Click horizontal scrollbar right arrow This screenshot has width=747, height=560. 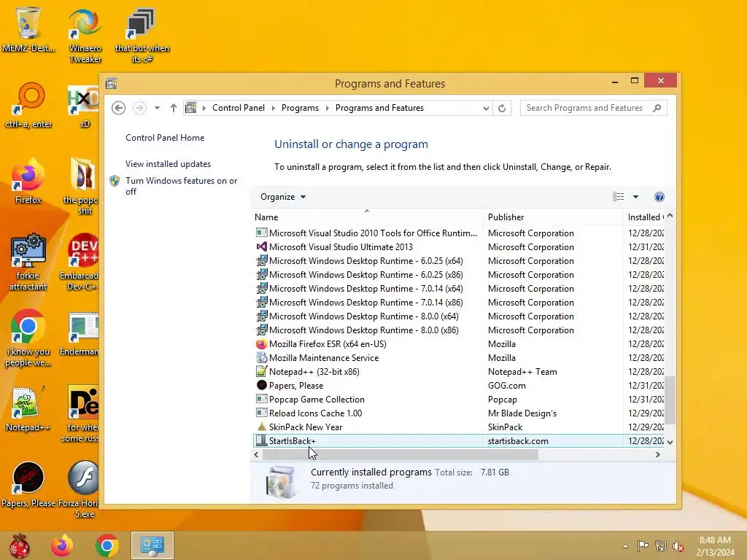pyautogui.click(x=658, y=455)
